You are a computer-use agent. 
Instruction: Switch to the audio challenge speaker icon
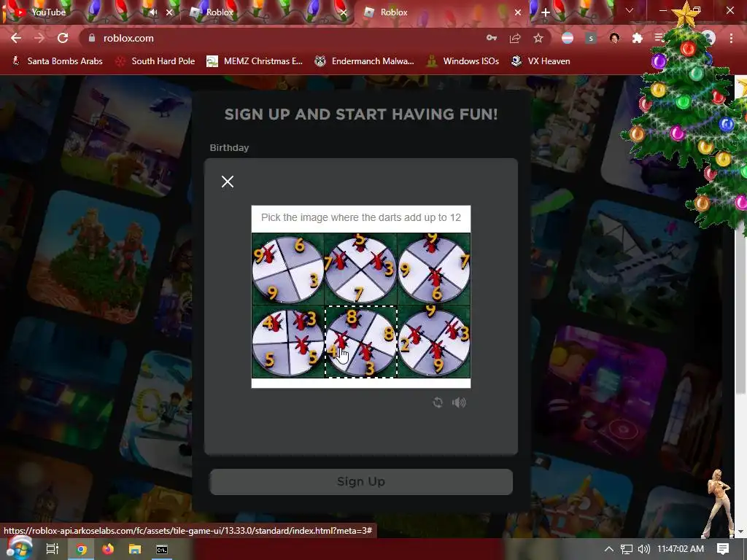(x=459, y=402)
